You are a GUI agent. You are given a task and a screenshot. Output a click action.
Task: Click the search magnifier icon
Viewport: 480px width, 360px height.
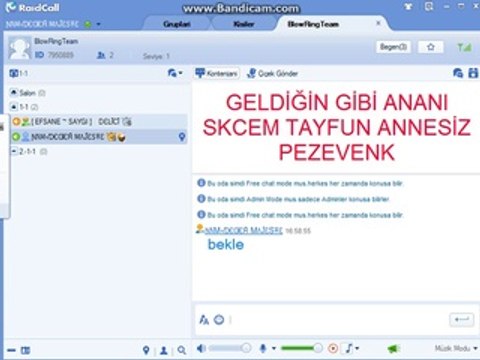182,350
